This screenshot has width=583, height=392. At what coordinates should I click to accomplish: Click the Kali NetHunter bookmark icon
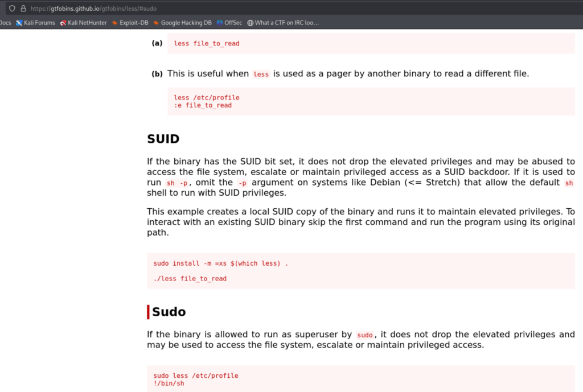(63, 23)
